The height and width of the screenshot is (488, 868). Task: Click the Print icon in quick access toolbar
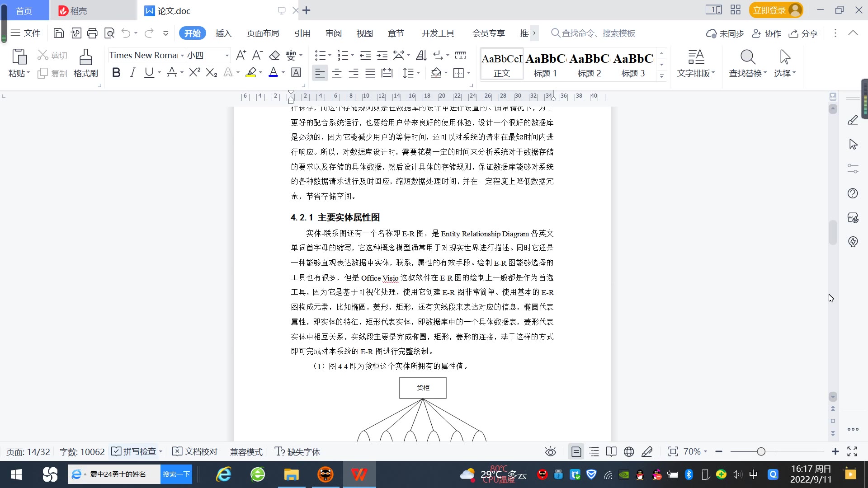coord(92,33)
